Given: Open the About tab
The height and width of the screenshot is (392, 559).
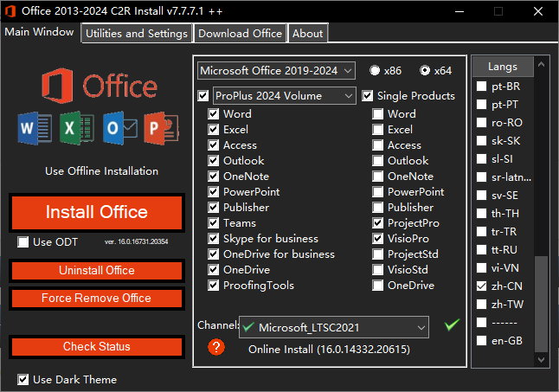Looking at the screenshot, I should (x=308, y=34).
